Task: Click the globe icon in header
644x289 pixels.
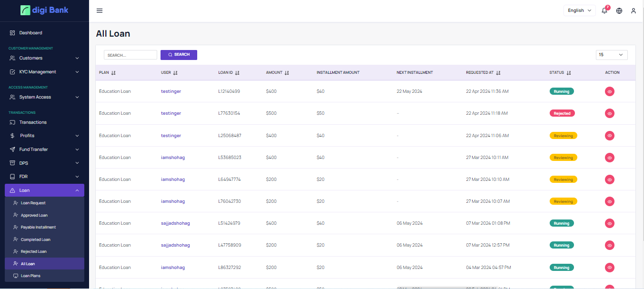Action: (619, 10)
